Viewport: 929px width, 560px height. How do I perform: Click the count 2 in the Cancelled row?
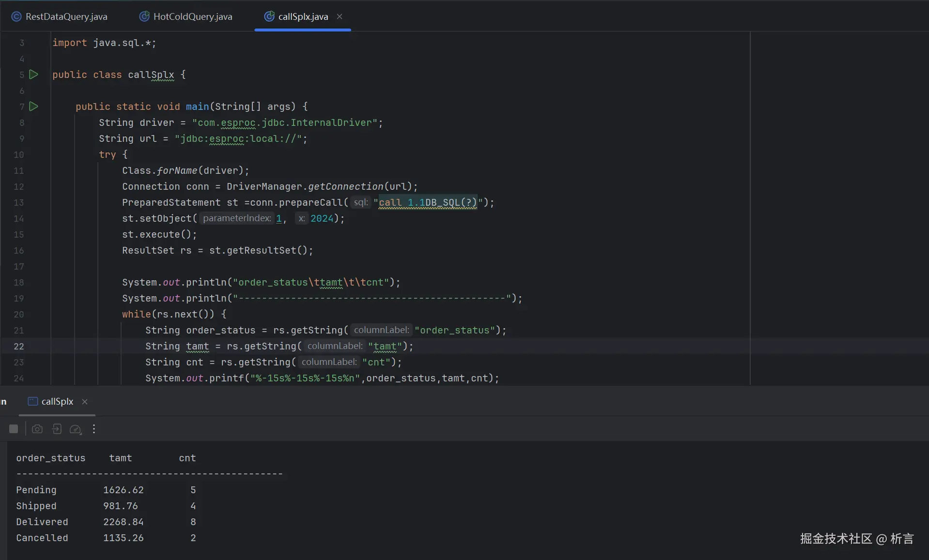[193, 538]
